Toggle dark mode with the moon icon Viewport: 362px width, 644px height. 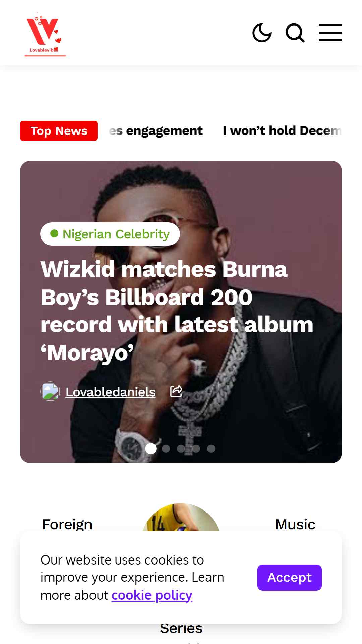[x=262, y=33]
